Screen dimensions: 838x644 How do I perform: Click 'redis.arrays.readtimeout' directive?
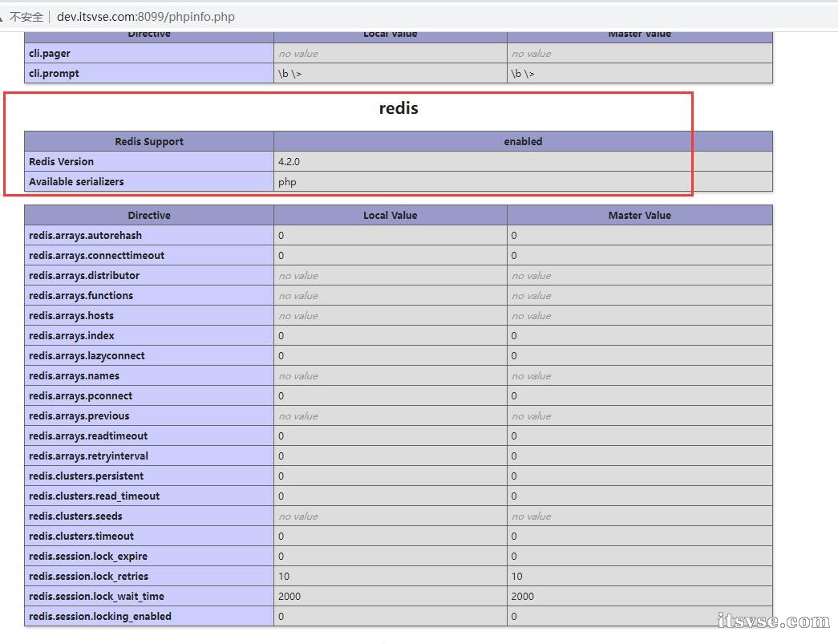point(149,435)
